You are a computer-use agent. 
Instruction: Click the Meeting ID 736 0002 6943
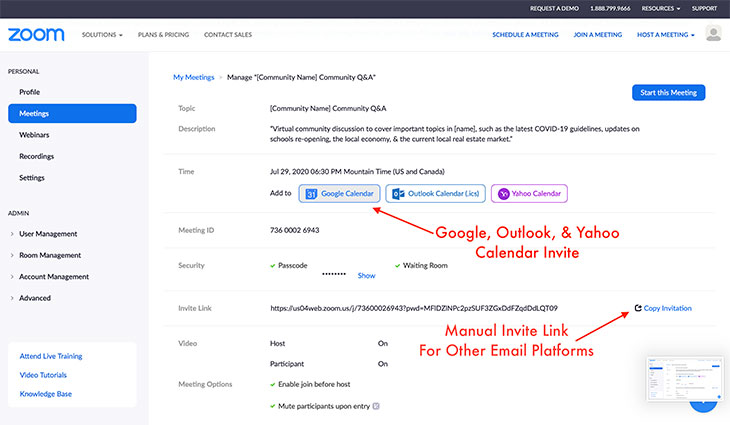(294, 230)
